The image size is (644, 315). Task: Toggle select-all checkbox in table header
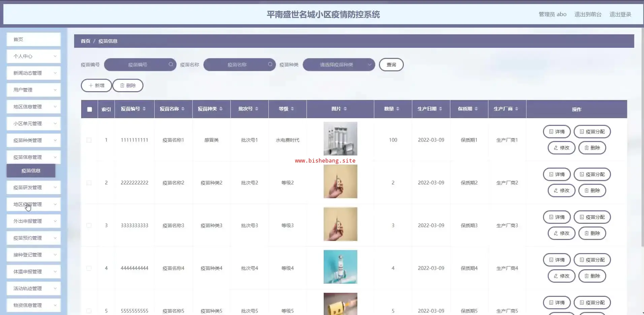[x=90, y=109]
